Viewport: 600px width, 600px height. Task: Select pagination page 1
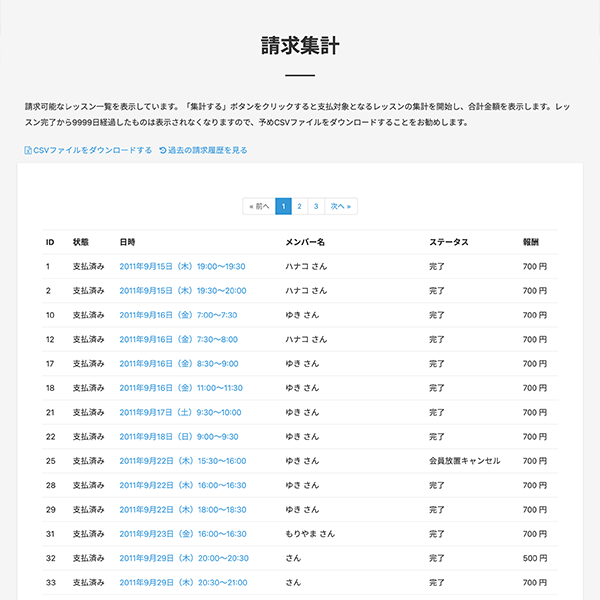click(x=284, y=206)
